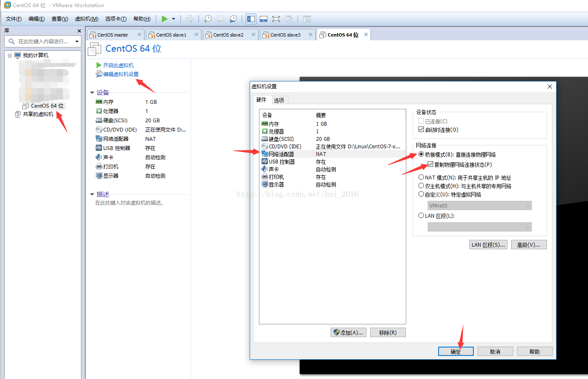Image resolution: width=588 pixels, height=379 pixels.
Task: Open the VMnet0 network dropdown
Action: tap(480, 205)
